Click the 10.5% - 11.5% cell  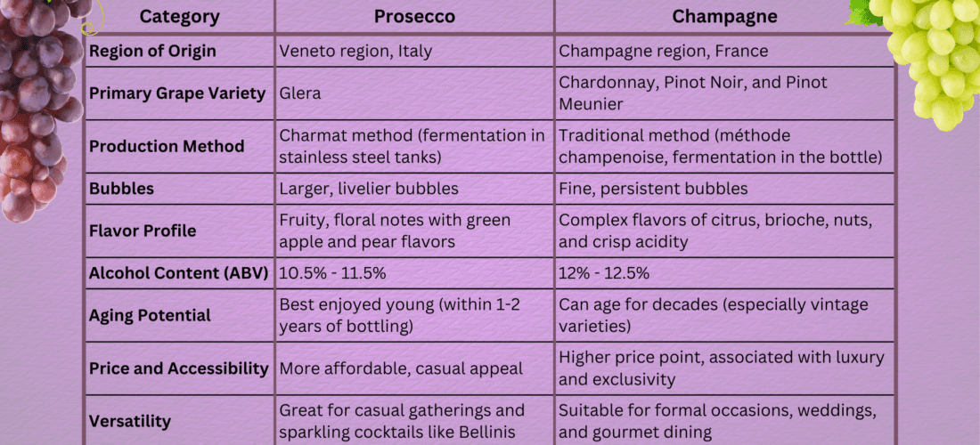point(332,273)
